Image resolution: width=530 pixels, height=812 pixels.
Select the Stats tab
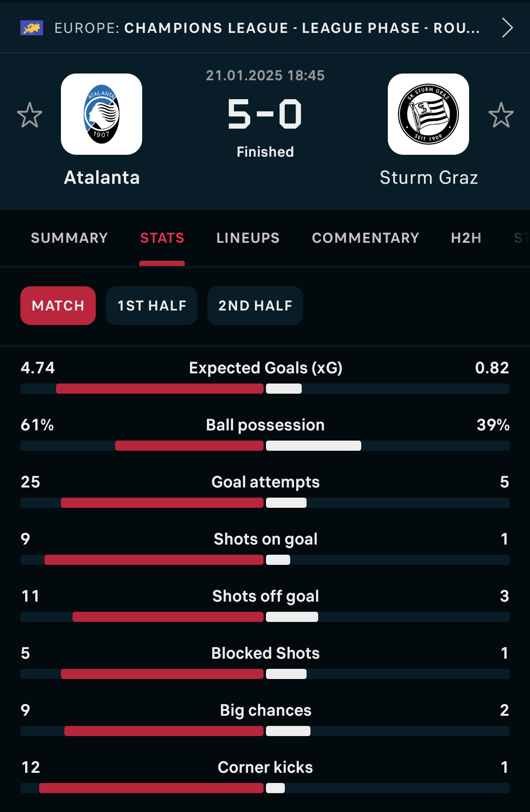coord(162,238)
